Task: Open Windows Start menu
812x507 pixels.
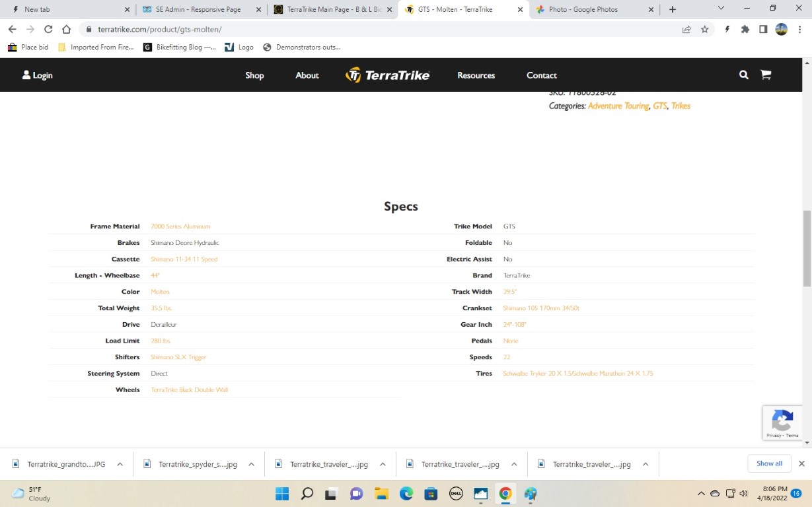Action: [282, 494]
